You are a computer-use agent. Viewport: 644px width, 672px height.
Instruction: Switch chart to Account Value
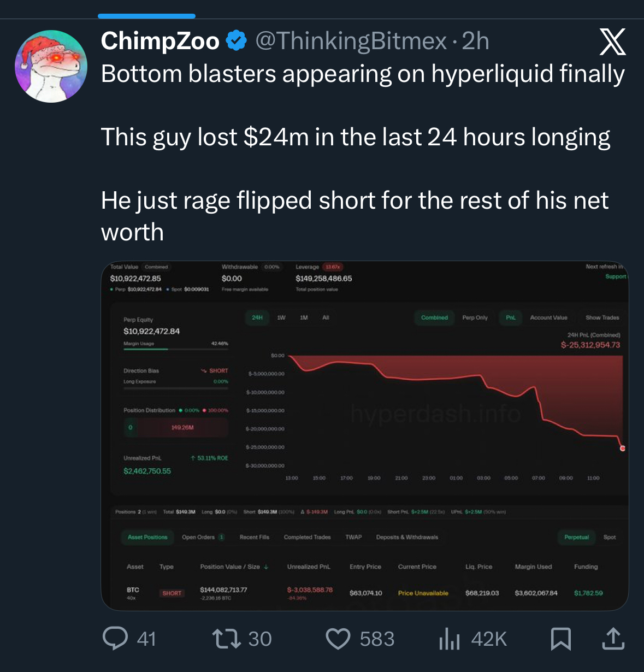click(x=548, y=317)
